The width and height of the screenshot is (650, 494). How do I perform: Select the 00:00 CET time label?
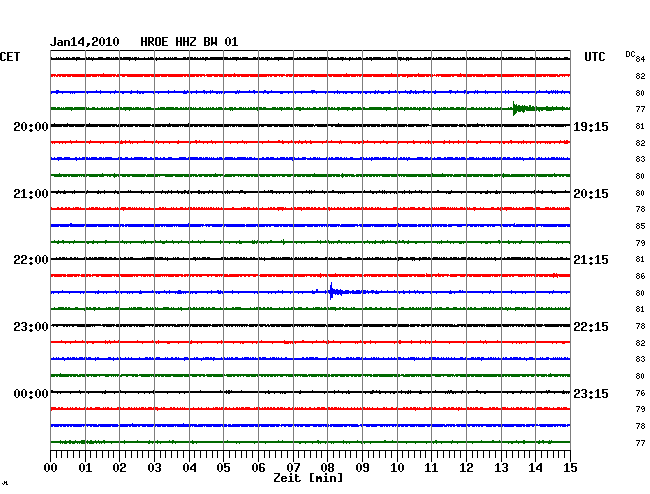pos(31,393)
